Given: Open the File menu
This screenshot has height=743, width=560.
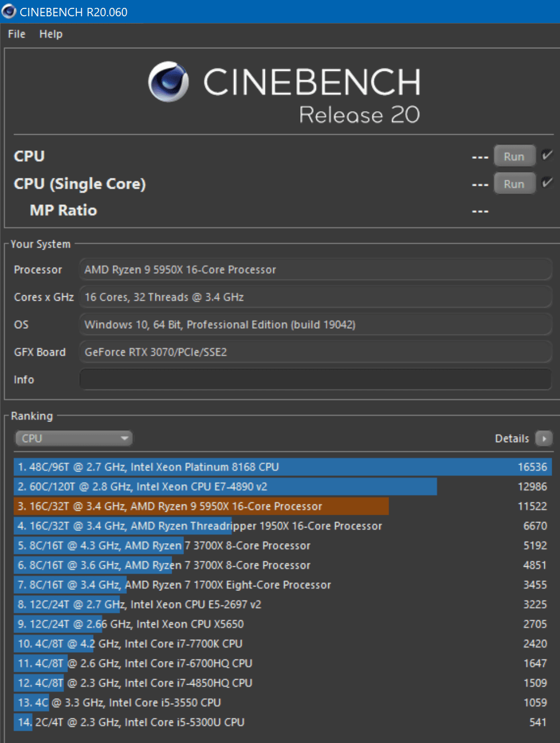Looking at the screenshot, I should (17, 34).
